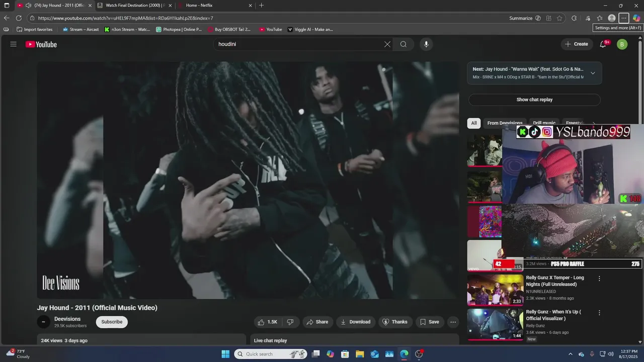Image resolution: width=644 pixels, height=362 pixels.
Task: Open File Explorer from the taskbar
Action: pyautogui.click(x=360, y=354)
